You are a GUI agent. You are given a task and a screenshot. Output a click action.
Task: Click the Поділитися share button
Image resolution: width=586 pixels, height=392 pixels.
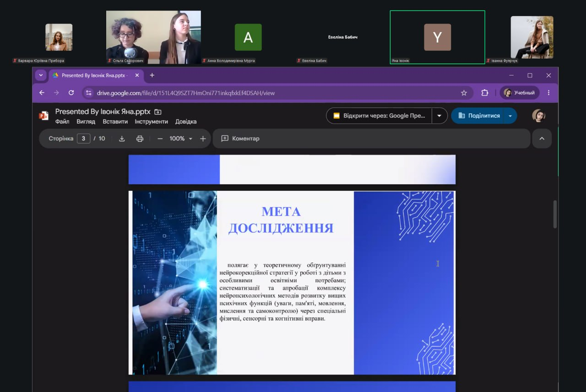coord(478,116)
